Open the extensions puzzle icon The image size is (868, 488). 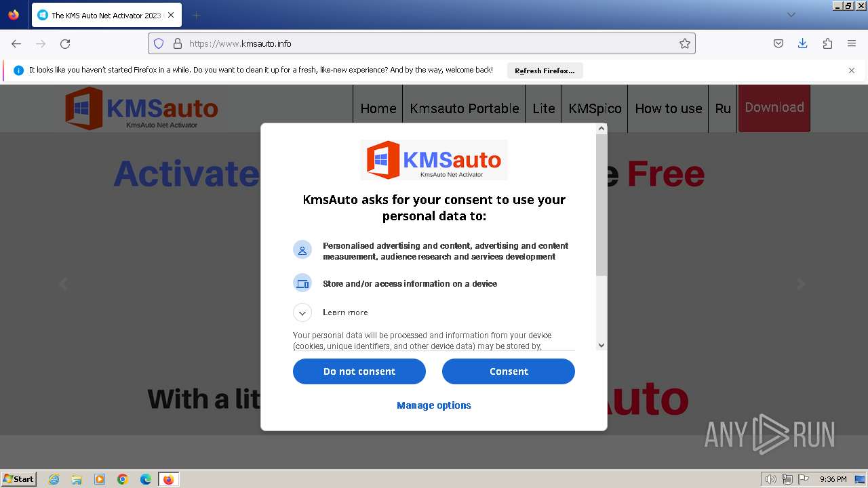tap(827, 43)
